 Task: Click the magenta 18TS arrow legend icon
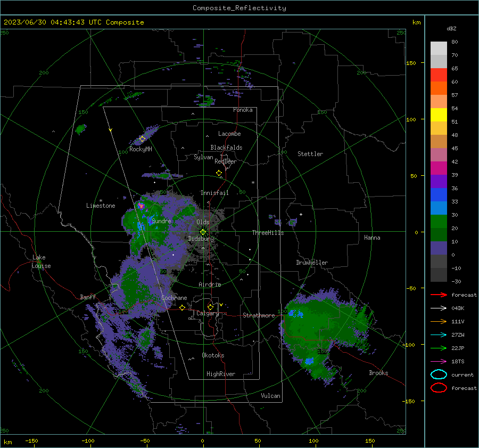coord(439,362)
